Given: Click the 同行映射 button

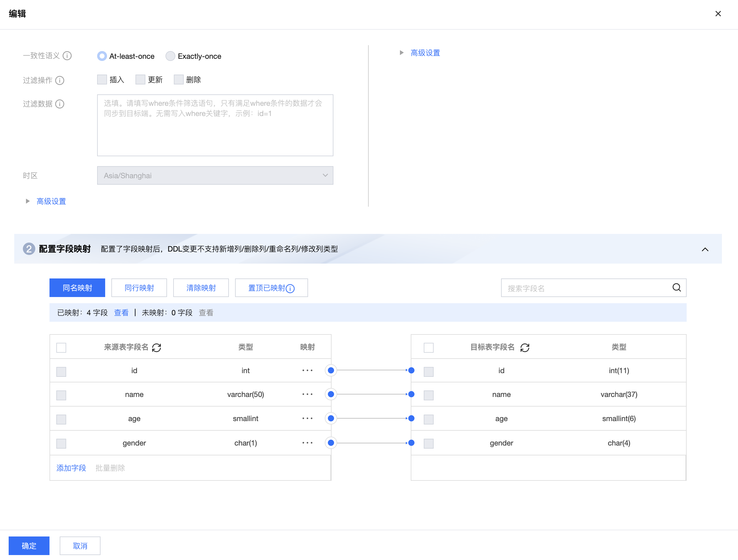Looking at the screenshot, I should [x=139, y=288].
